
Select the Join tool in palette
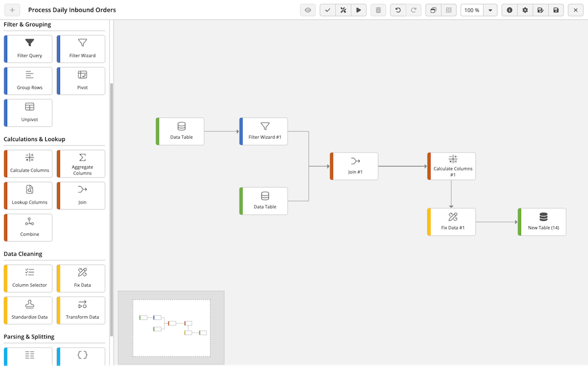coord(81,195)
